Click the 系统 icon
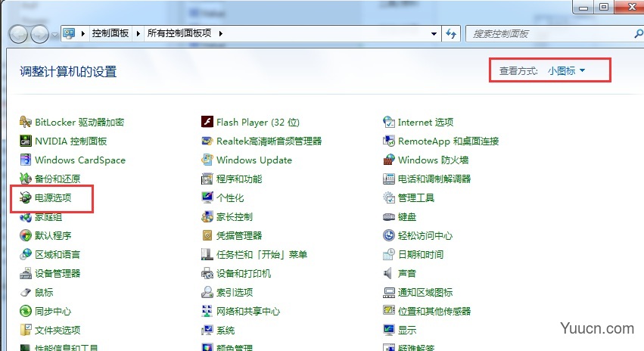This screenshot has width=644, height=351. (x=207, y=330)
